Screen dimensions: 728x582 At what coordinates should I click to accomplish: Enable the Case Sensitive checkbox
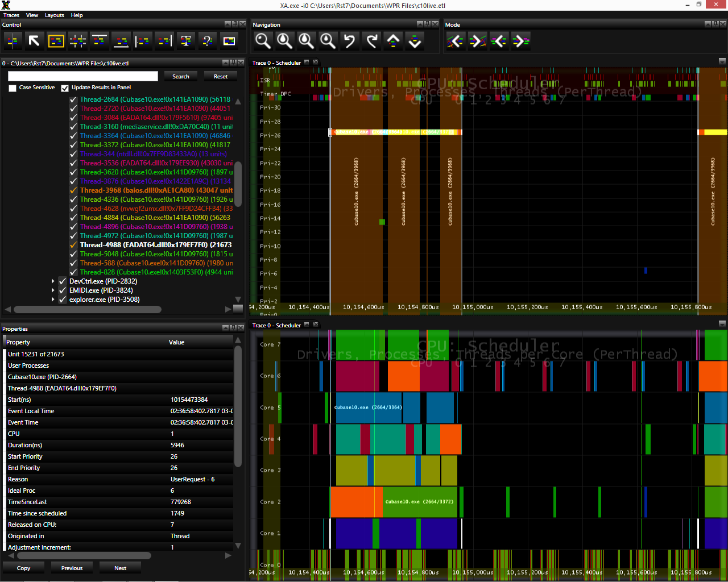click(x=13, y=88)
